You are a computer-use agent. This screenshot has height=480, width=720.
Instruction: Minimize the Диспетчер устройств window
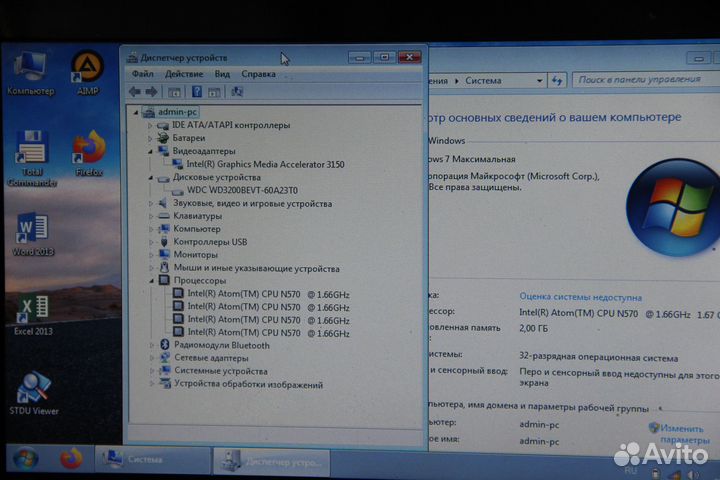coord(360,57)
